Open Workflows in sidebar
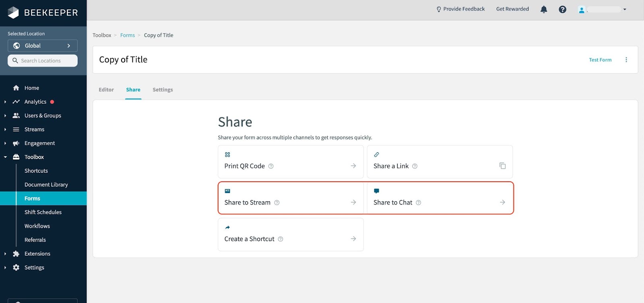Viewport: 644px width, 303px height. pos(37,226)
